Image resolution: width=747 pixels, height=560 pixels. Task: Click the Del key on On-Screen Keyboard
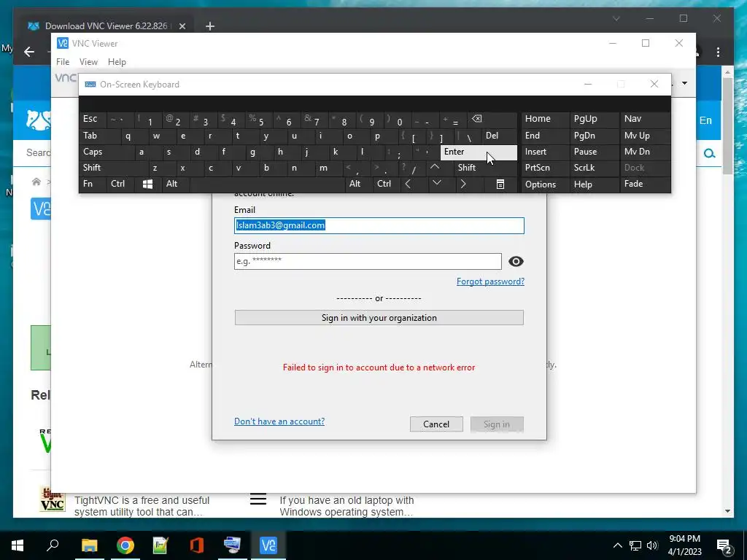coord(499,136)
